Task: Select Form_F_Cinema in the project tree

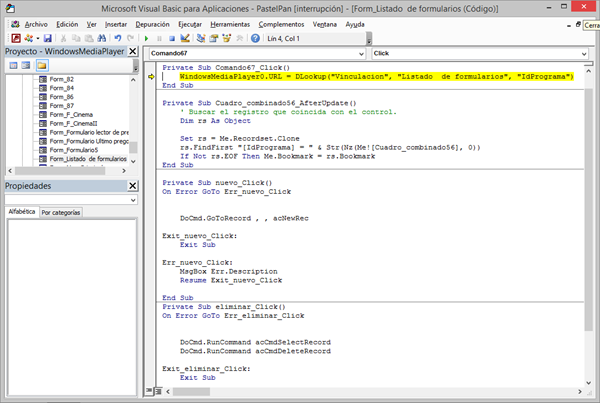Action: [x=72, y=115]
